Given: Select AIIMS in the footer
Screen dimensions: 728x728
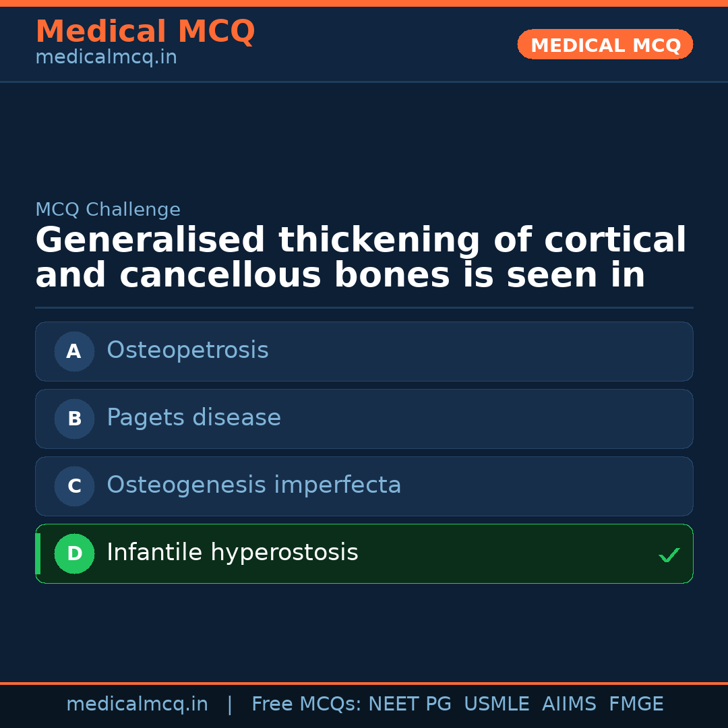Looking at the screenshot, I should [569, 704].
